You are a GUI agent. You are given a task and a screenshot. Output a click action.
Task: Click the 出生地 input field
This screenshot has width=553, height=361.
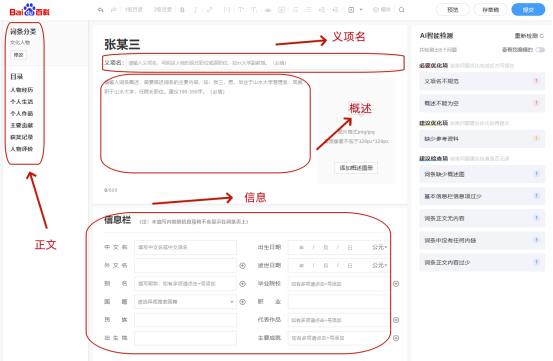pyautogui.click(x=185, y=338)
